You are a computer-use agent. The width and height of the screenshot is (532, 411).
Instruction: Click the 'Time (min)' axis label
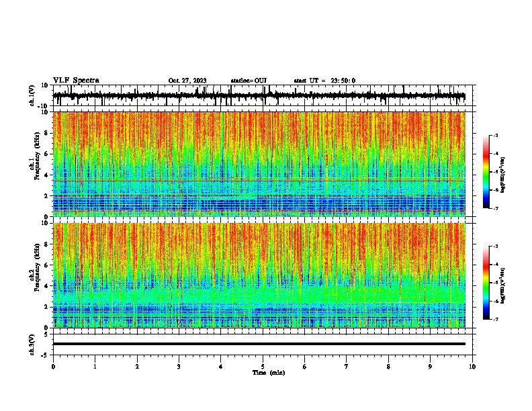click(269, 373)
